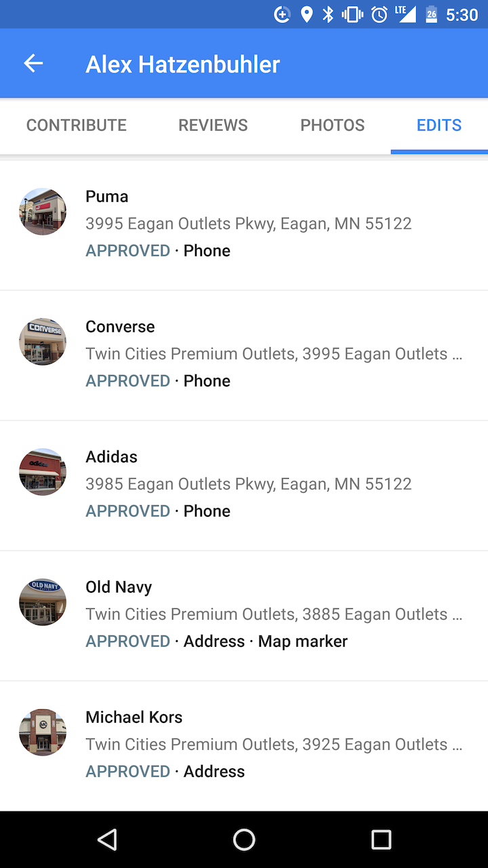The image size is (488, 868).
Task: Select the Edits tab
Action: coord(439,125)
